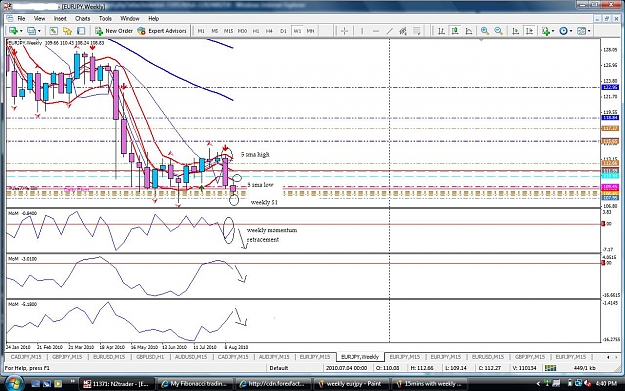Toggle the Chart Shift icon
The image size is (625, 391).
(x=529, y=31)
